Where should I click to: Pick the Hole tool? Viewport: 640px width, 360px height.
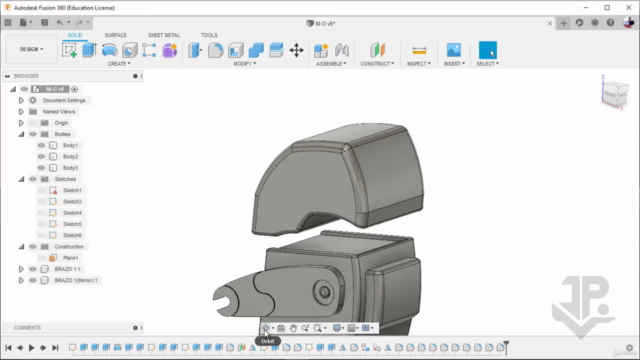(130, 50)
